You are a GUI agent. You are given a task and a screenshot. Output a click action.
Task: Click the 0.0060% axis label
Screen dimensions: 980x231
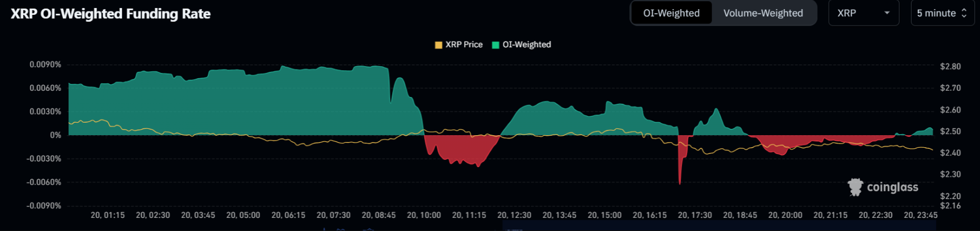[x=45, y=88]
